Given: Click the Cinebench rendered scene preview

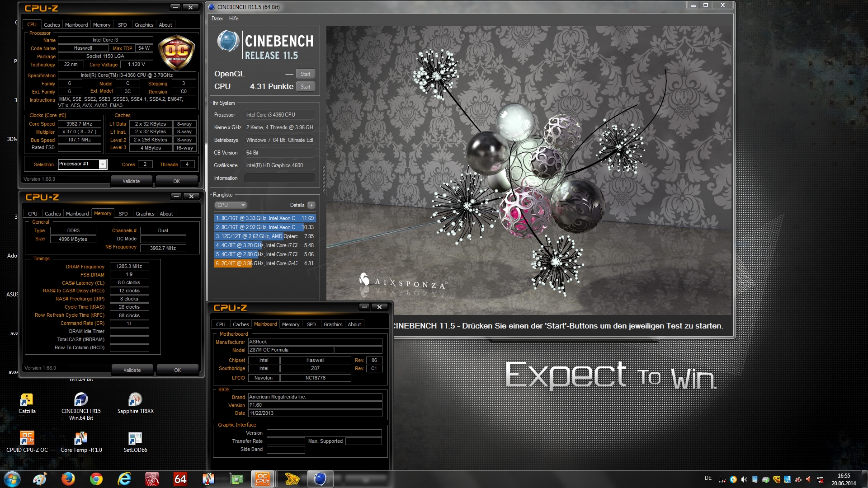Looking at the screenshot, I should [529, 170].
